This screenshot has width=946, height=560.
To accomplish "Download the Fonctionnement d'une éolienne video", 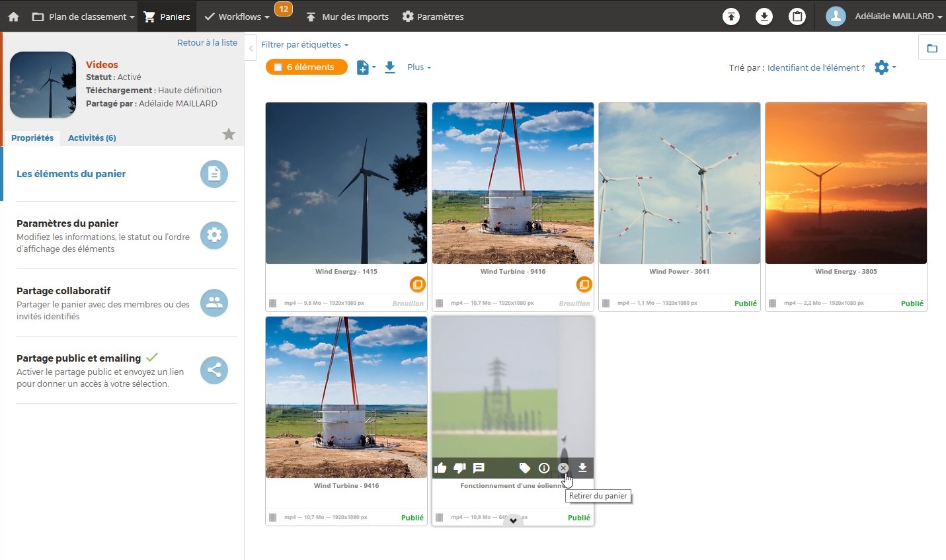I will click(582, 468).
